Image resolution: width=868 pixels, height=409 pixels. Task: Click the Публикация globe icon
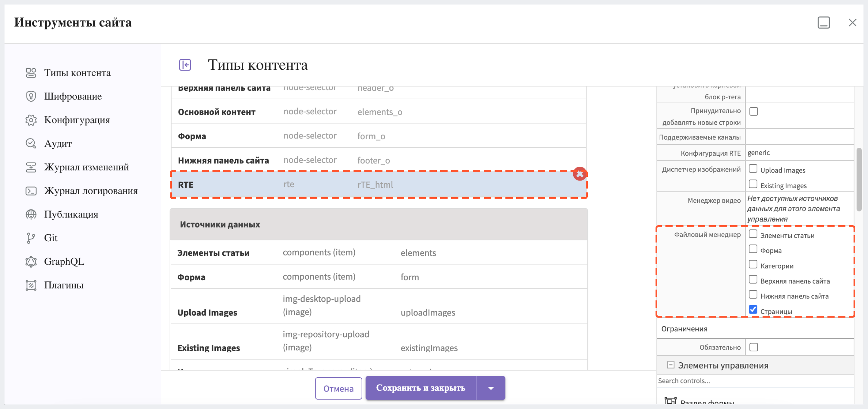(31, 214)
